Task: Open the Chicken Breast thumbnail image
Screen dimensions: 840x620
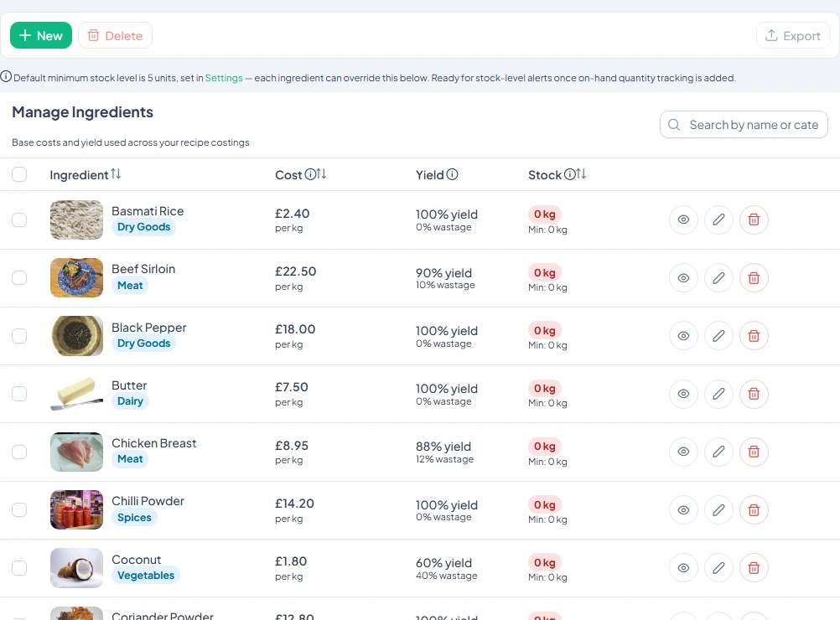Action: click(76, 452)
